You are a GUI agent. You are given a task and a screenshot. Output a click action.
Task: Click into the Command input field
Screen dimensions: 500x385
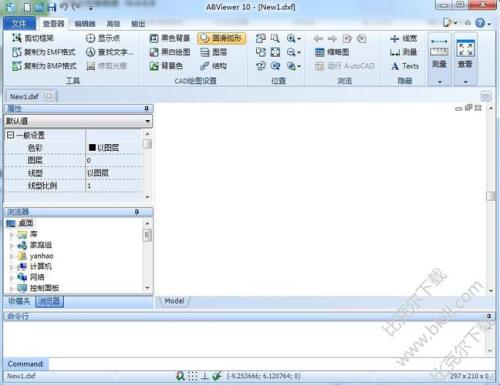[x=271, y=364]
